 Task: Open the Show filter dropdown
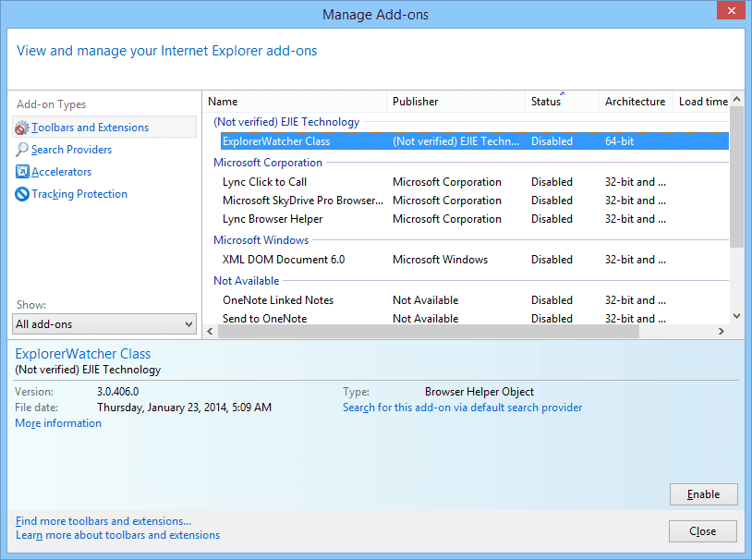[104, 324]
